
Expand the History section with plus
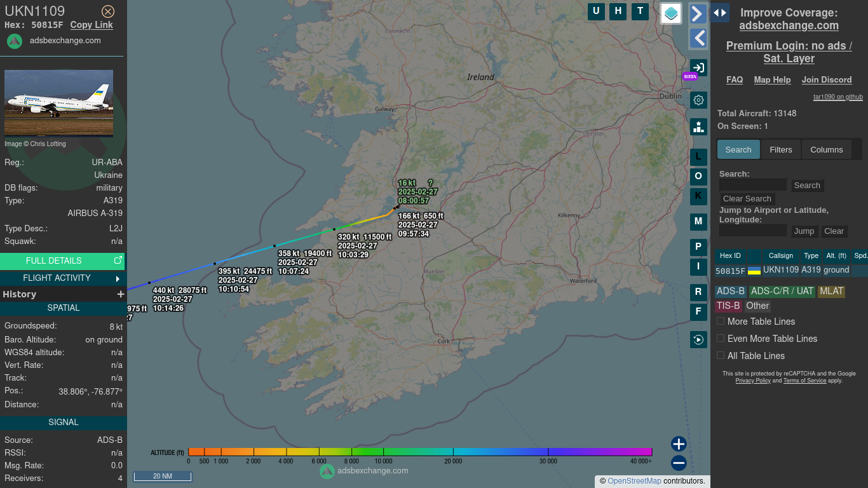pos(120,294)
